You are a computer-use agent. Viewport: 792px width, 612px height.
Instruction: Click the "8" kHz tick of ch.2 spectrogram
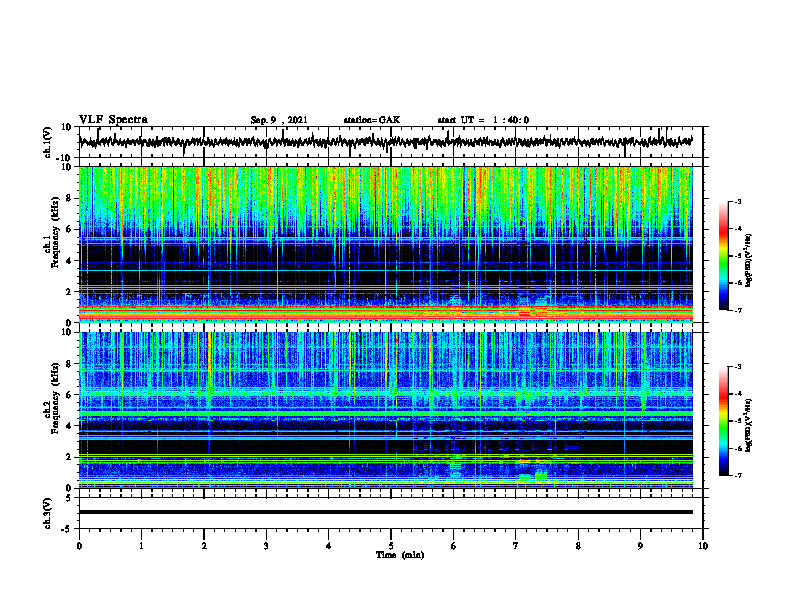pyautogui.click(x=69, y=364)
